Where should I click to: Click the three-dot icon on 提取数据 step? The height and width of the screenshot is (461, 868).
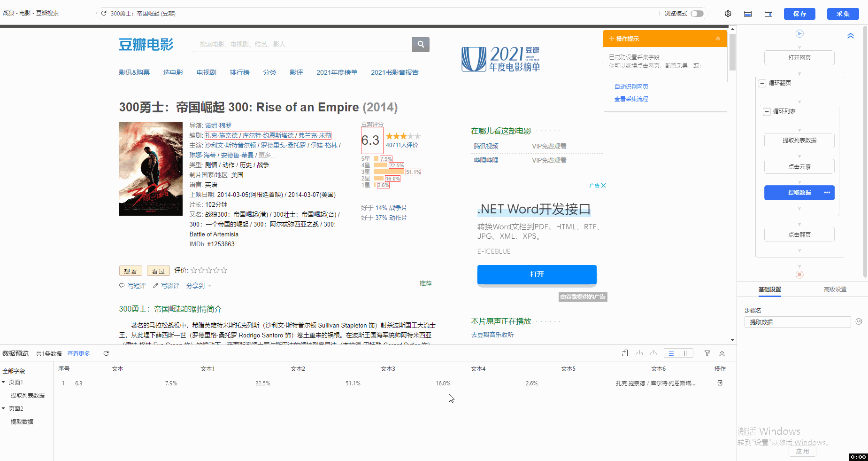point(827,193)
